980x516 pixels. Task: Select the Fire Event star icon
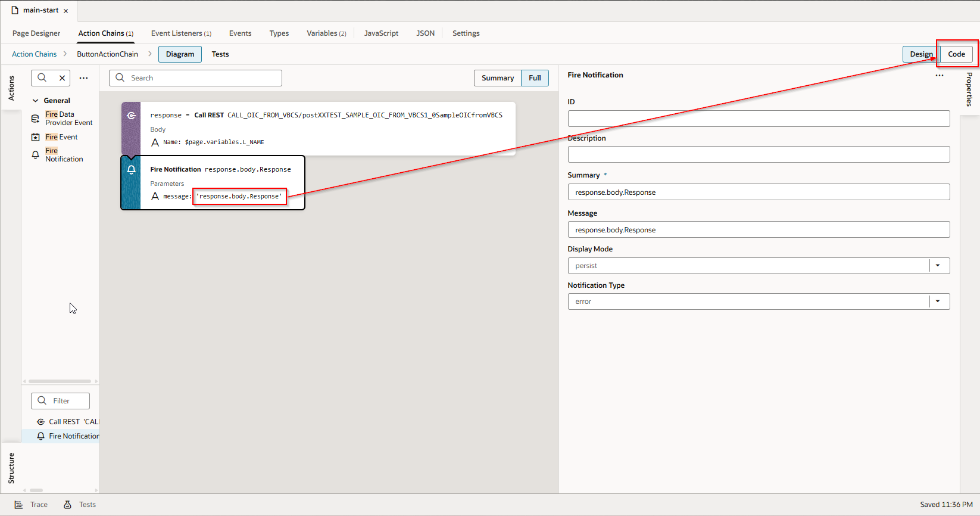pos(35,137)
